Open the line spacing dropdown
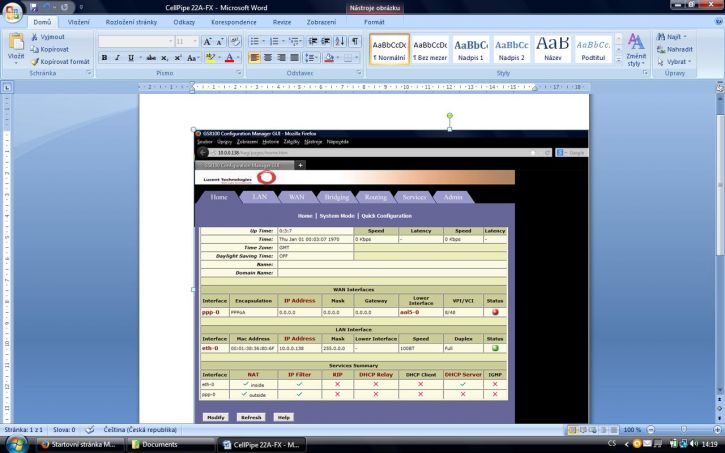 [311, 58]
